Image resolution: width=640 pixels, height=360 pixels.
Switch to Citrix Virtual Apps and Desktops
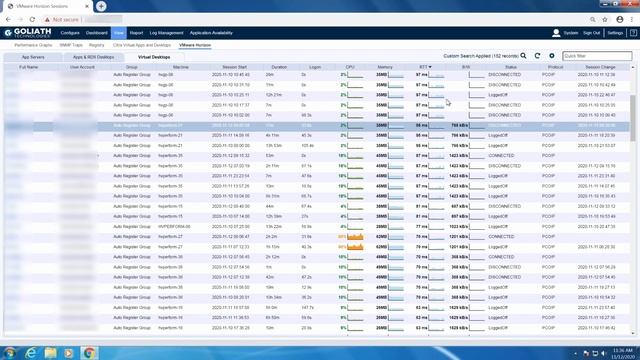(x=142, y=45)
